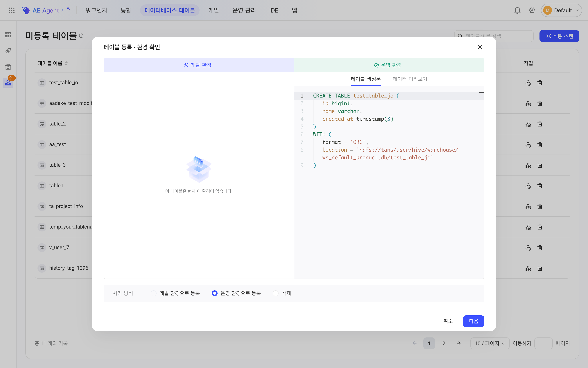Open the recycle bin sidebar icon
The image size is (588, 368).
click(8, 67)
